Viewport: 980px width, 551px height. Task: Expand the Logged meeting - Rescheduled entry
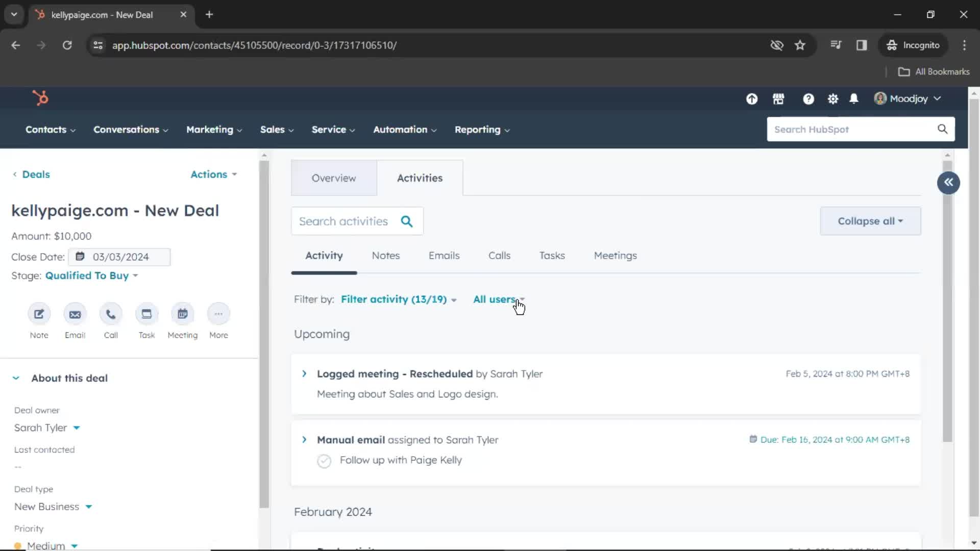tap(304, 373)
